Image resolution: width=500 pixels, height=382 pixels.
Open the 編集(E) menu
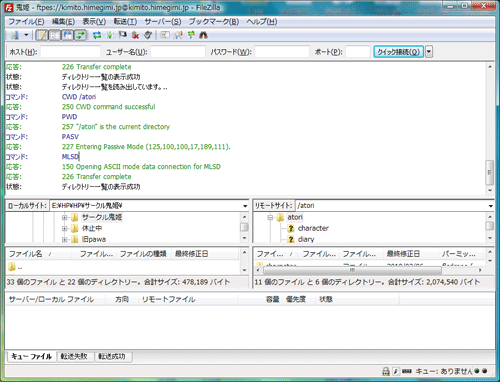pyautogui.click(x=63, y=22)
